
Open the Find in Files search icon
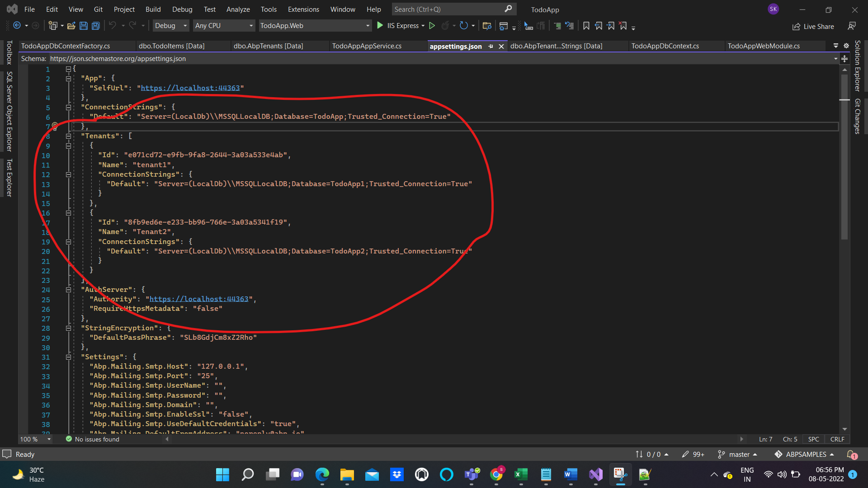[x=487, y=26]
